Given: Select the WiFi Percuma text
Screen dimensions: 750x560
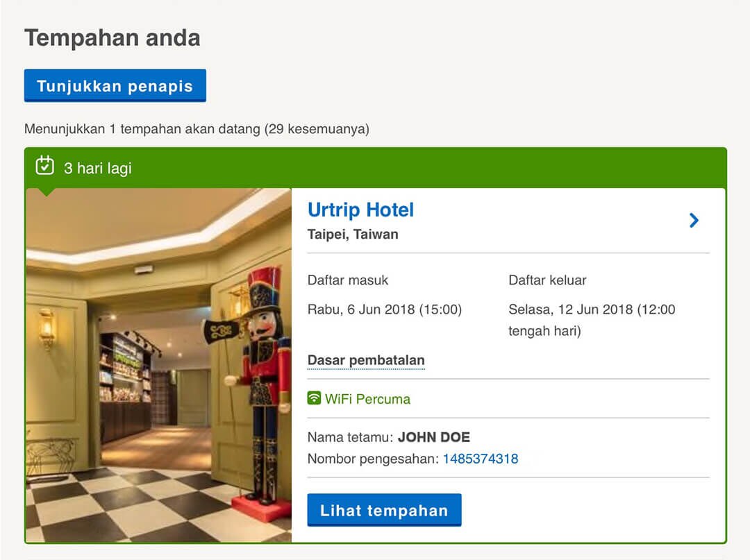Looking at the screenshot, I should tap(367, 399).
